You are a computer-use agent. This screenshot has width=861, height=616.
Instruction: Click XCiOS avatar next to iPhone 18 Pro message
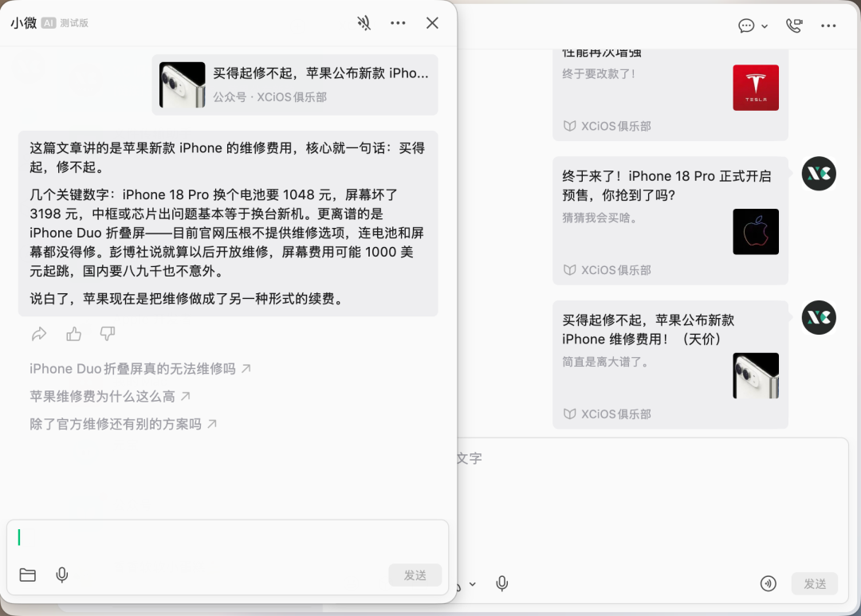pyautogui.click(x=819, y=174)
